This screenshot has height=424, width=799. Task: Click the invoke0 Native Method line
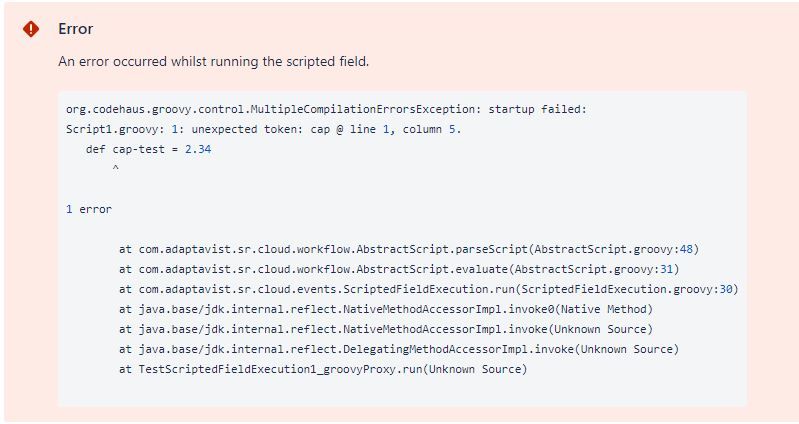pos(386,309)
